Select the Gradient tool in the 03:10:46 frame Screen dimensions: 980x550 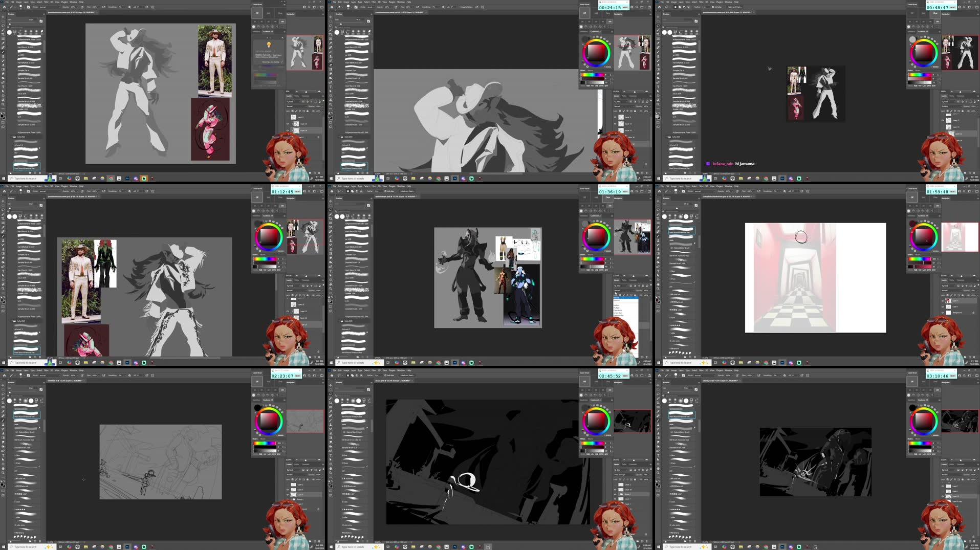click(x=658, y=436)
